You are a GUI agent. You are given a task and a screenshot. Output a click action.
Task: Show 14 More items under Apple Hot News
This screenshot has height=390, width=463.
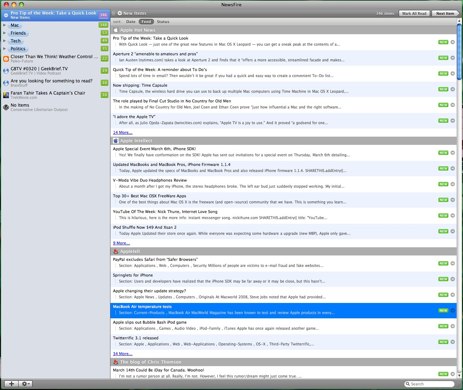pyautogui.click(x=122, y=133)
